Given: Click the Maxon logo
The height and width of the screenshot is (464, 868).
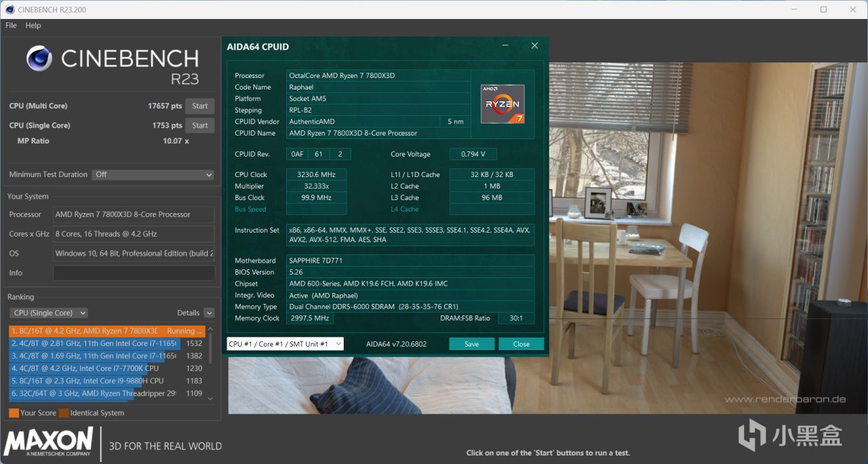Looking at the screenshot, I should point(49,442).
